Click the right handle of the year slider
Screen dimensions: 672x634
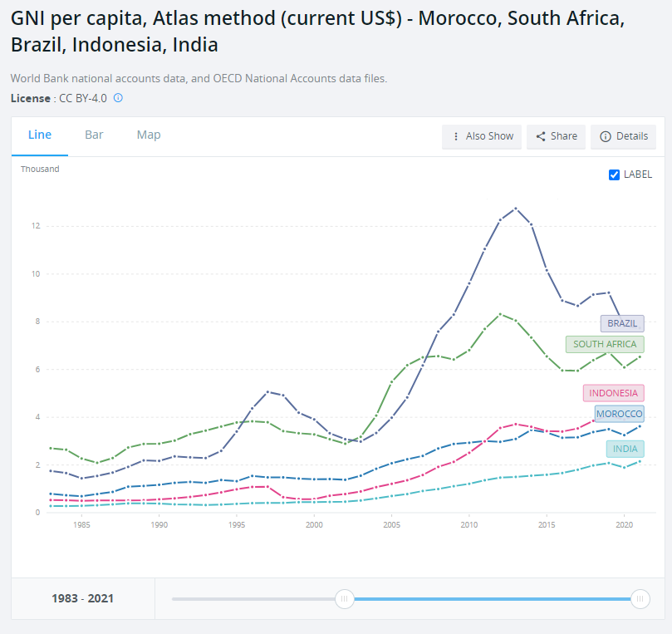tap(640, 598)
